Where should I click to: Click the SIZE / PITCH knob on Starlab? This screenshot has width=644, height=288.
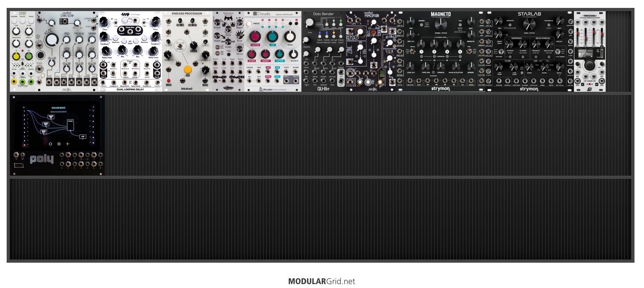(529, 24)
